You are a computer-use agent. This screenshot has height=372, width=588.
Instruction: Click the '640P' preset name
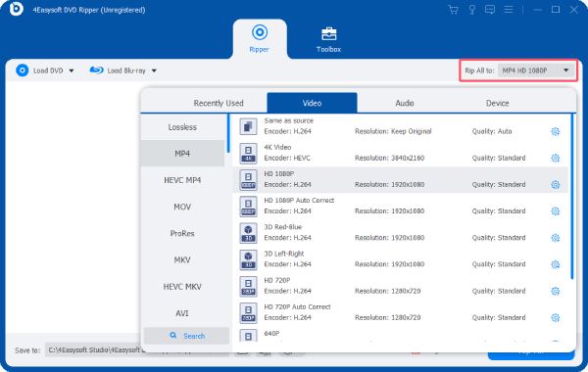pos(271,334)
